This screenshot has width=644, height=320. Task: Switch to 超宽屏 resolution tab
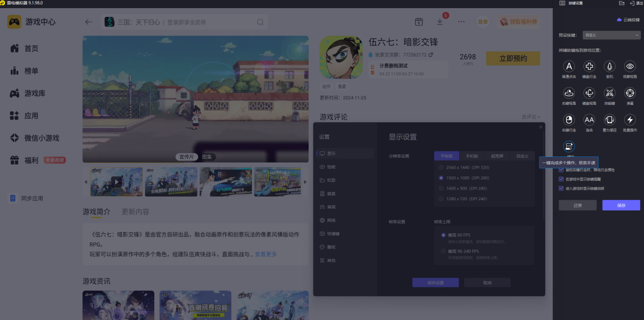497,156
